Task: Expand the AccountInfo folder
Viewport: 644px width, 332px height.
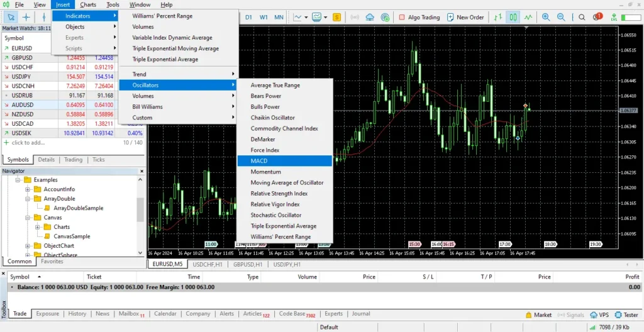Action: [28, 189]
